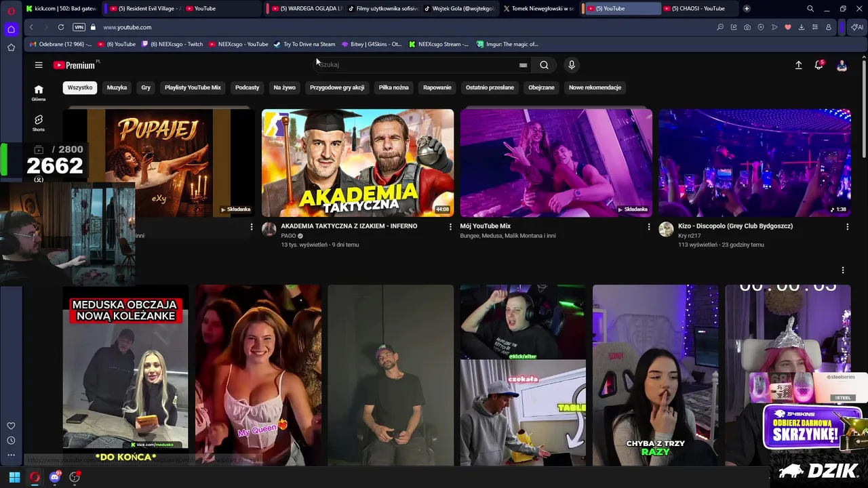
Task: Open Shorts from the left sidebar
Action: pos(39,123)
